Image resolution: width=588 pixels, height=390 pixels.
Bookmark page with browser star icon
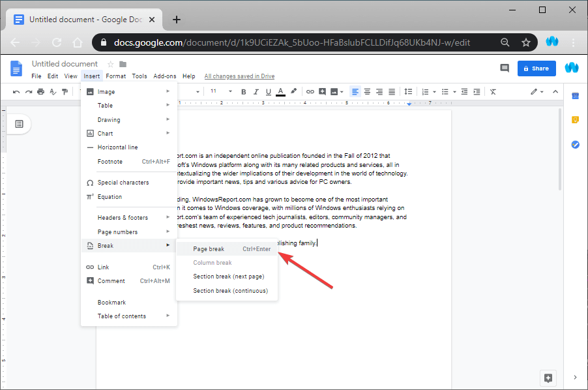coord(526,43)
